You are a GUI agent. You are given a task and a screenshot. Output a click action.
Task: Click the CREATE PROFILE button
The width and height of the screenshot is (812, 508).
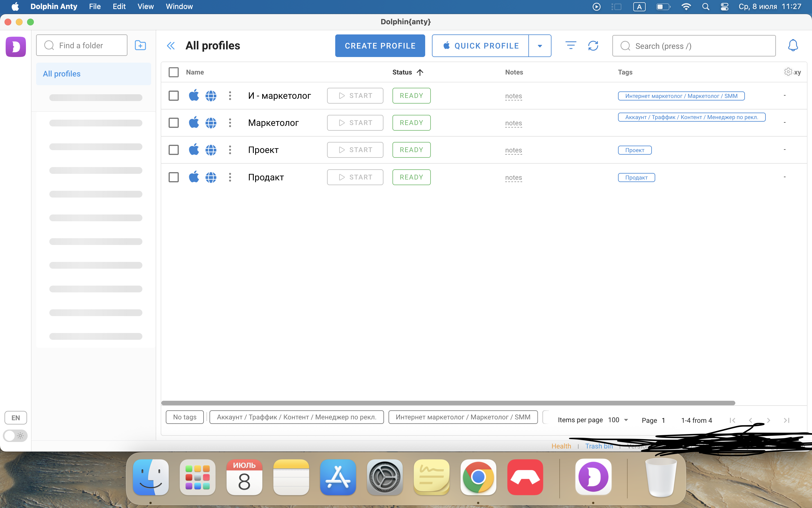[x=380, y=46]
